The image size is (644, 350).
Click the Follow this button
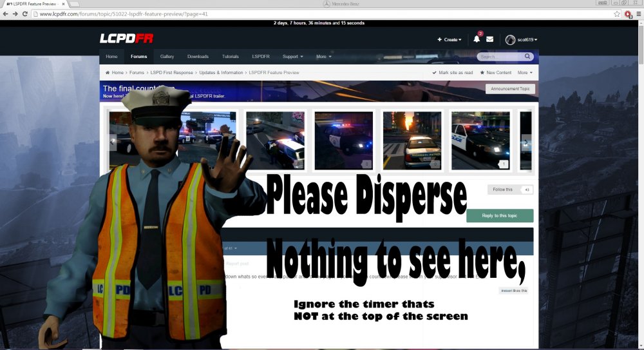pos(503,190)
